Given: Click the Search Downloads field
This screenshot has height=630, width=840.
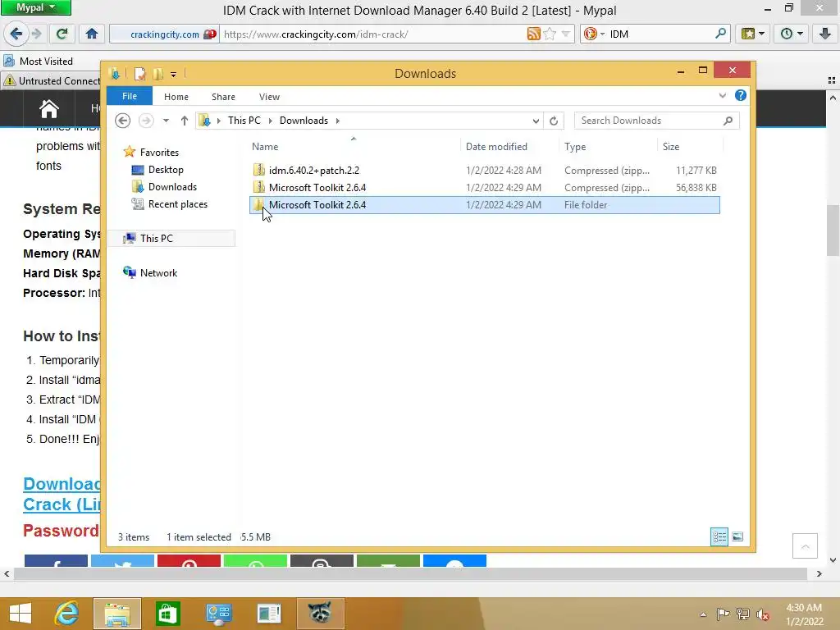Looking at the screenshot, I should (648, 121).
